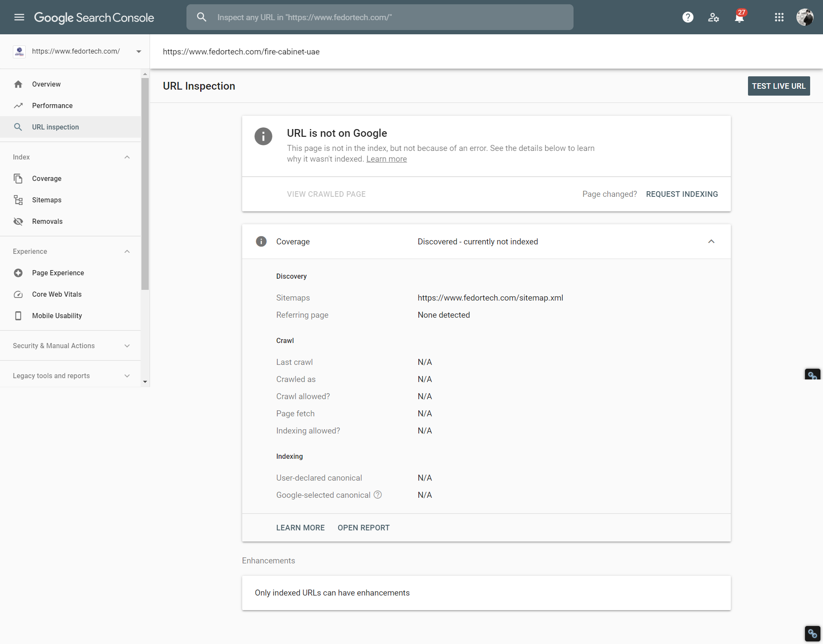Open the Help question mark icon
The height and width of the screenshot is (644, 823).
(x=688, y=17)
